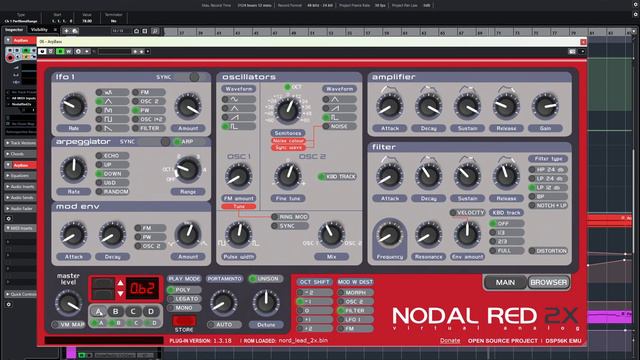This screenshot has height=360, width=640.
Task: Click the gear icon at top right corner
Action: [636, 4]
